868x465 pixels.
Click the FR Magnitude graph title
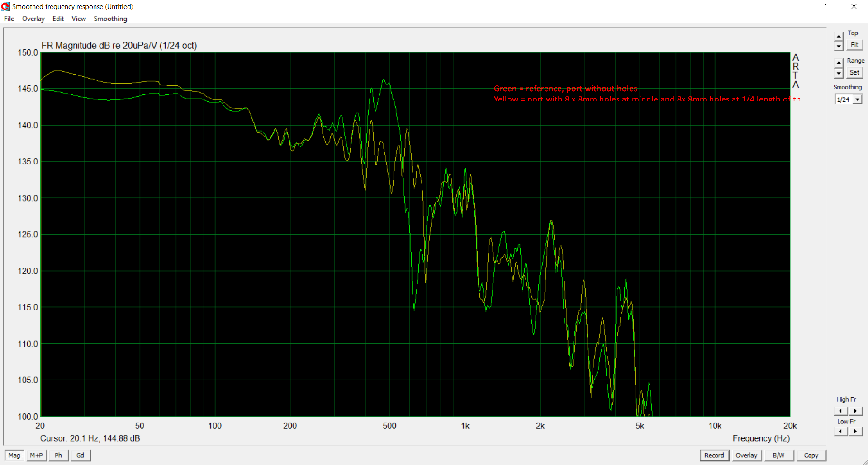119,46
